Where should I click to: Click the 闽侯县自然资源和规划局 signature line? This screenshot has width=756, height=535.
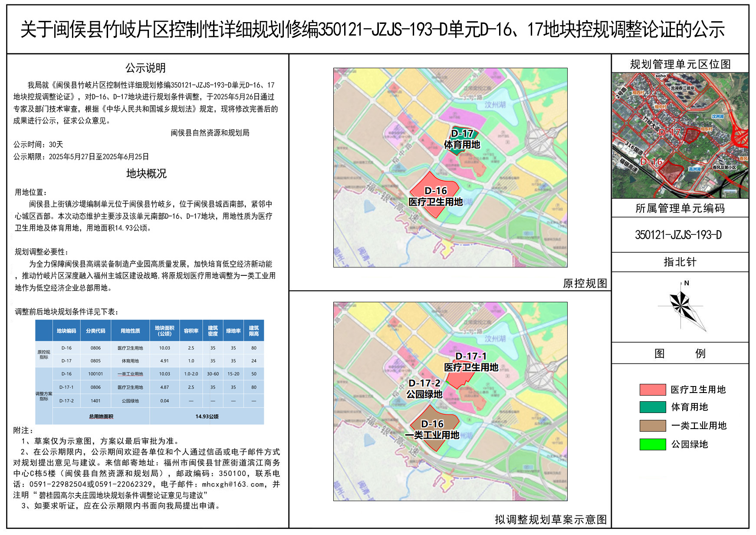tap(210, 133)
